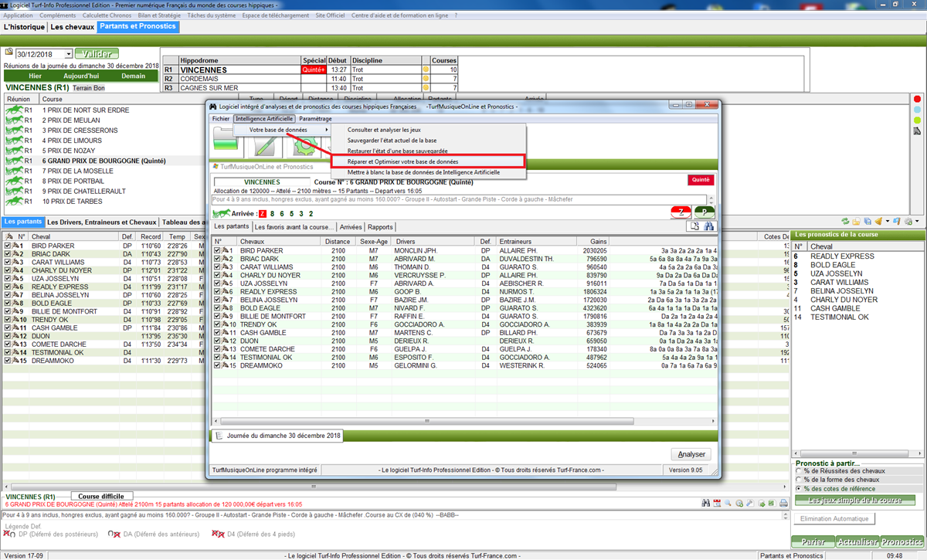Click the green arrow export icon in the bottom toolbar
This screenshot has width=927, height=560.
(762, 503)
